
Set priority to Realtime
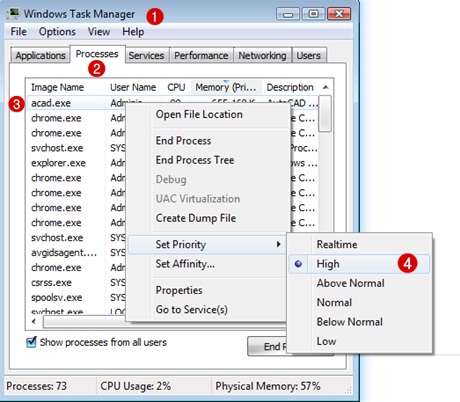(x=359, y=244)
